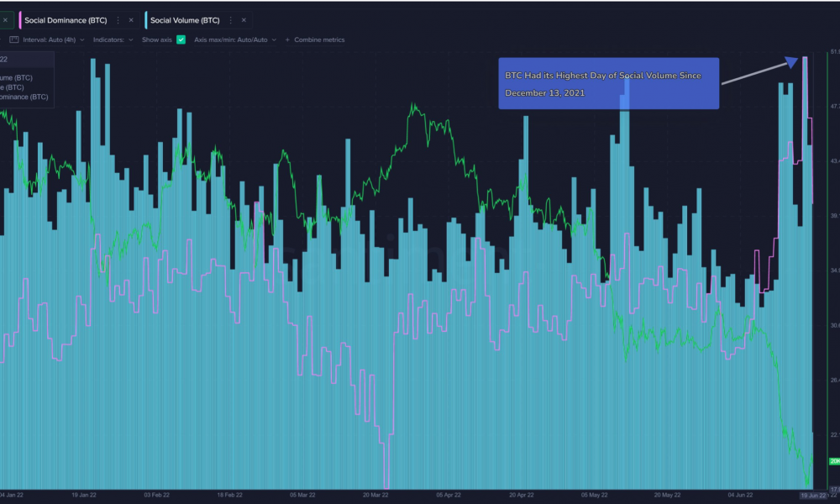Image resolution: width=840 pixels, height=504 pixels.
Task: Remove the Social Dominance (BTC) metric
Action: [131, 20]
